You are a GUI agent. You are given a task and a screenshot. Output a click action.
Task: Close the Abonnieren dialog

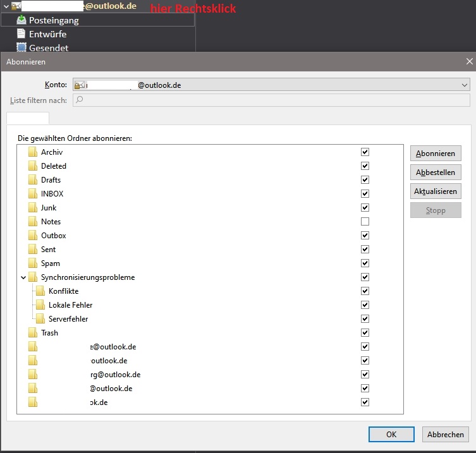(469, 61)
